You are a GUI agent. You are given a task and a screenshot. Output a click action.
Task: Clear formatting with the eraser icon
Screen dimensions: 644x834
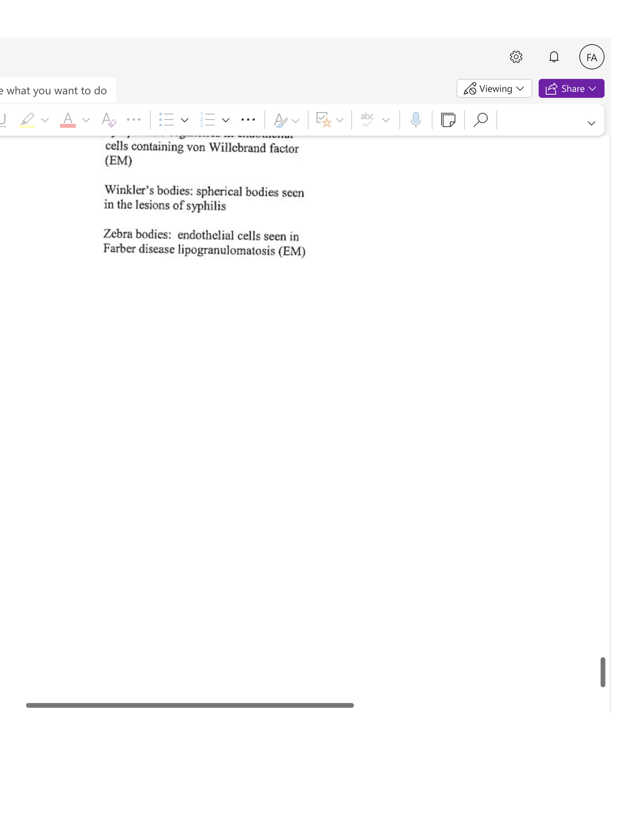pyautogui.click(x=109, y=120)
